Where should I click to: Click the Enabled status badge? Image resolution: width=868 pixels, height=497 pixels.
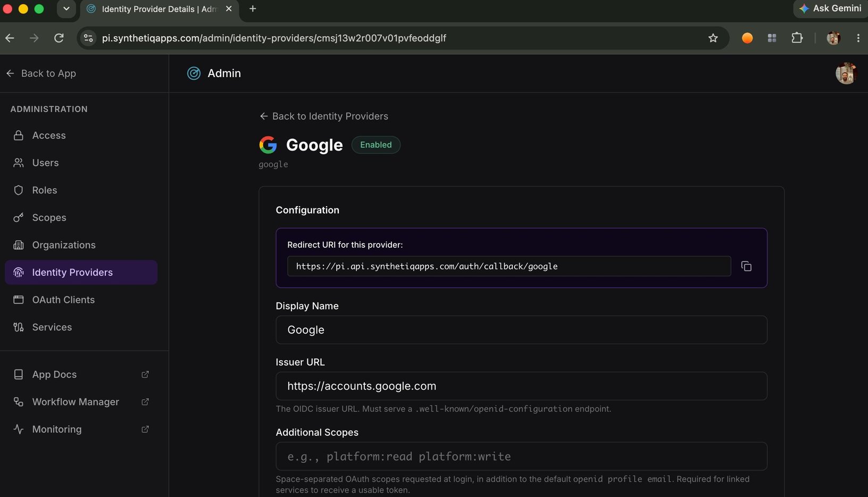376,145
